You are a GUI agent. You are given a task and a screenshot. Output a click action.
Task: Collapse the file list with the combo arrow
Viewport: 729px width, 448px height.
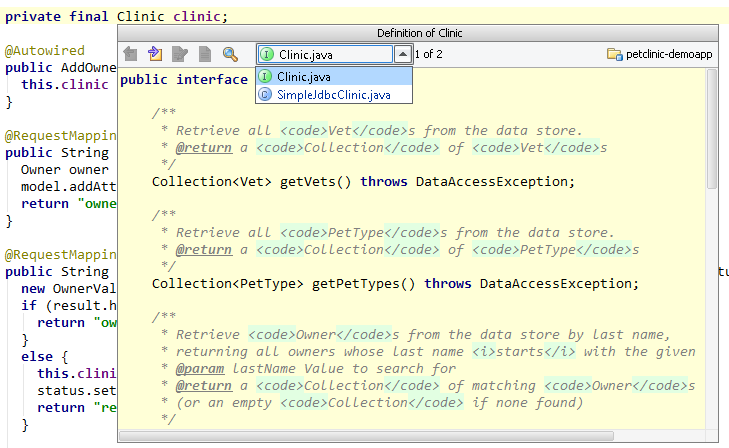click(x=402, y=54)
